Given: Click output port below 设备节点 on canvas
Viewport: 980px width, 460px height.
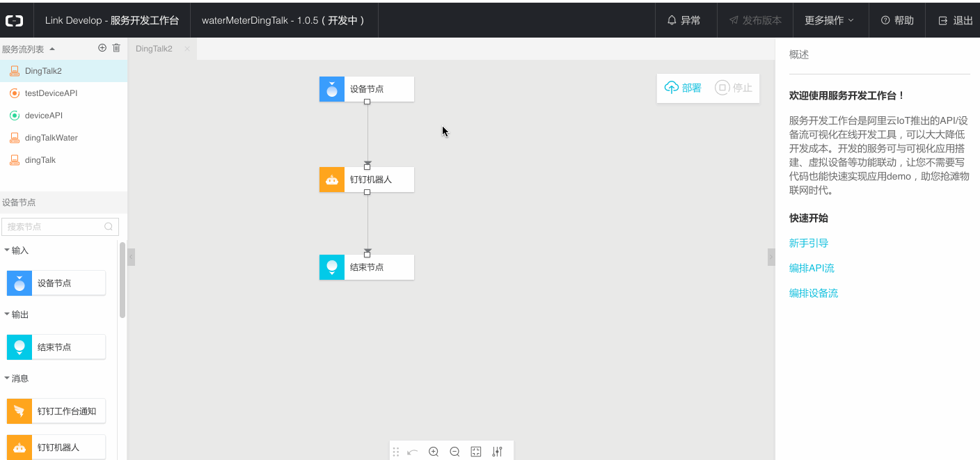Looking at the screenshot, I should pyautogui.click(x=367, y=102).
